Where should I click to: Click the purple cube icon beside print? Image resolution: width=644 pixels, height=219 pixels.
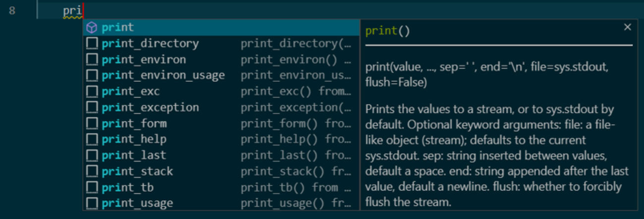pos(92,28)
